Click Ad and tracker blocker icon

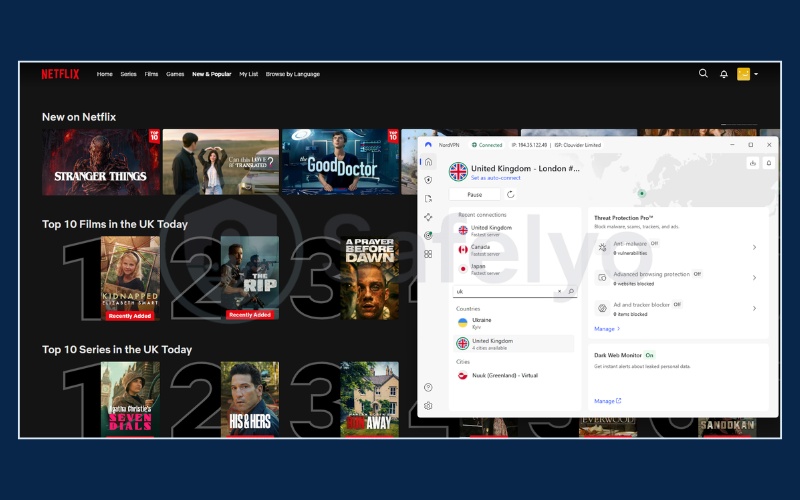pos(602,309)
